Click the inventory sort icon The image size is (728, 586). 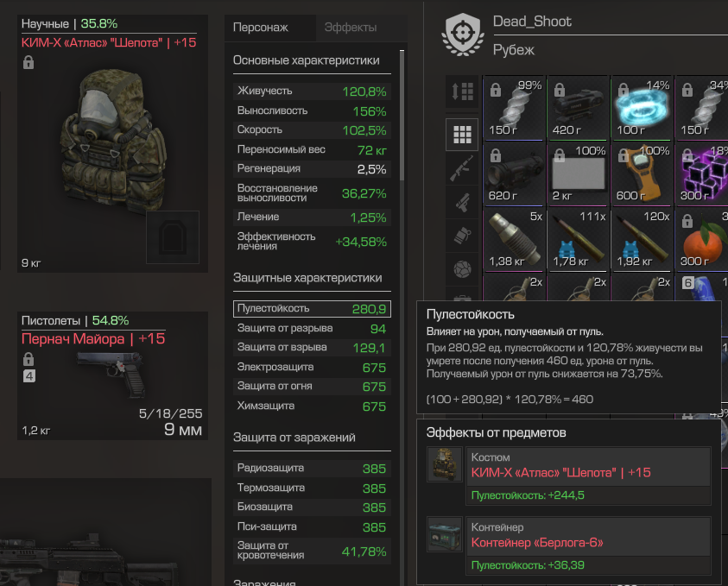(x=462, y=91)
